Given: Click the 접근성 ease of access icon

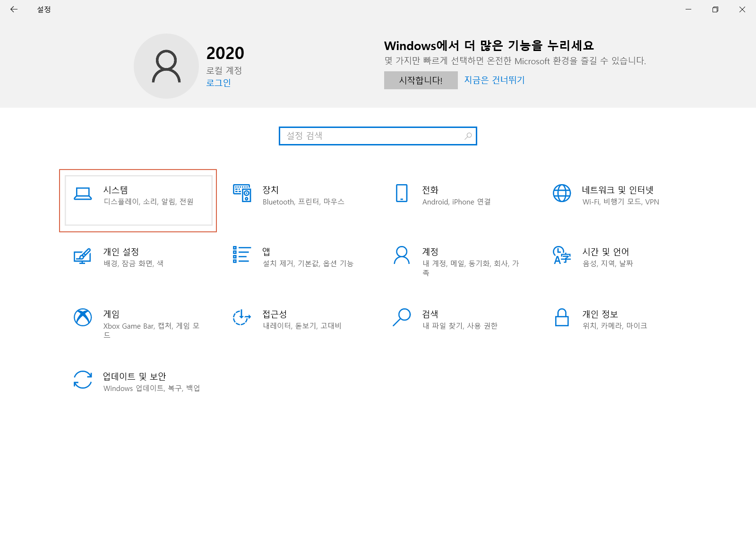Looking at the screenshot, I should point(242,317).
